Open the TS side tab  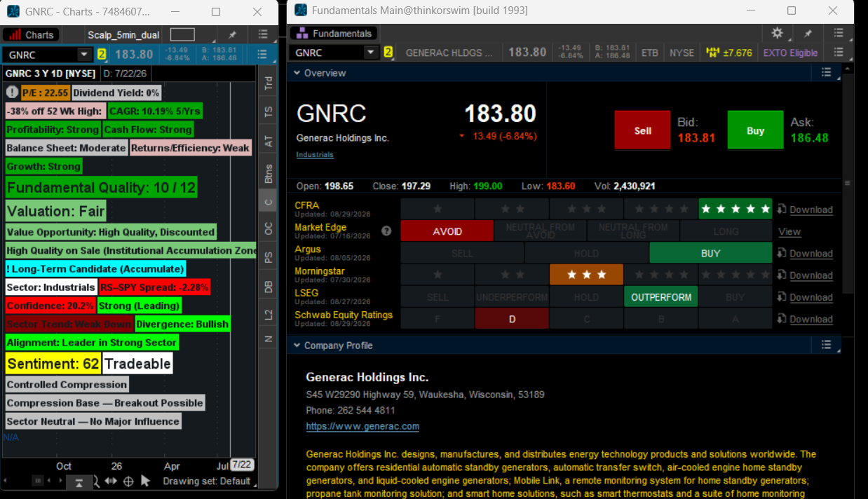[x=268, y=112]
